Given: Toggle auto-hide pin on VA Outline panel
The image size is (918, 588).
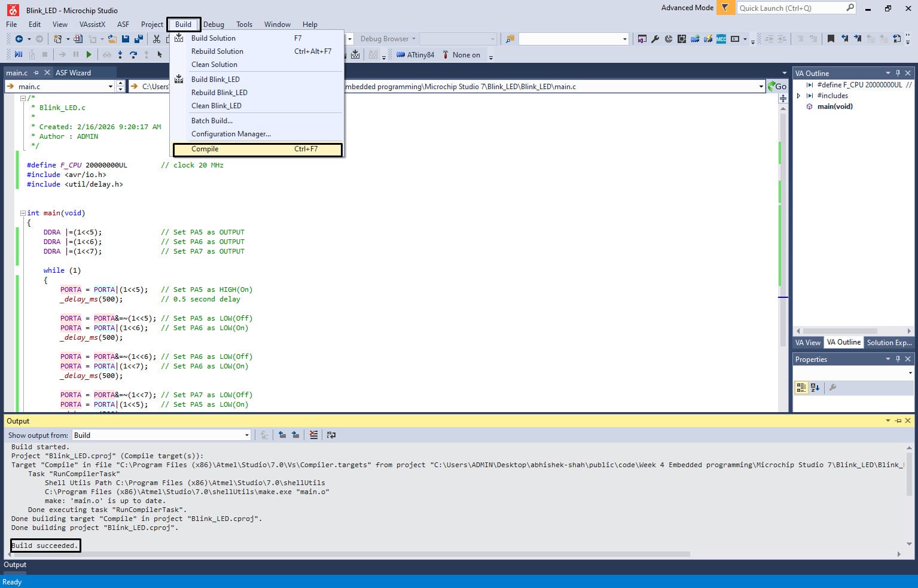Looking at the screenshot, I should click(x=898, y=73).
